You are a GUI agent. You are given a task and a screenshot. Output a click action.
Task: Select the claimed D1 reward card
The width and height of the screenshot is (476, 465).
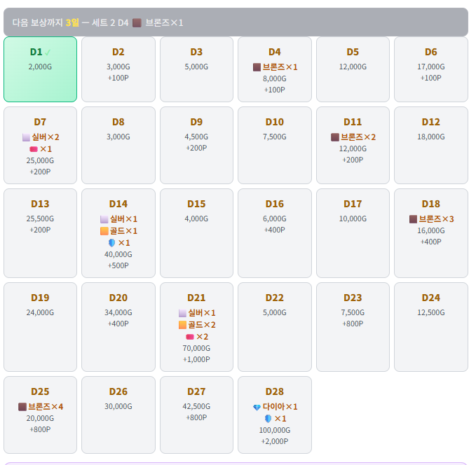click(x=40, y=69)
